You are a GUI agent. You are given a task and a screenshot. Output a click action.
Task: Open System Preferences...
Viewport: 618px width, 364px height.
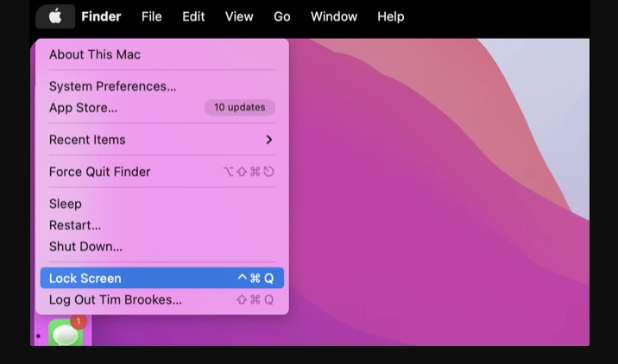(162, 86)
